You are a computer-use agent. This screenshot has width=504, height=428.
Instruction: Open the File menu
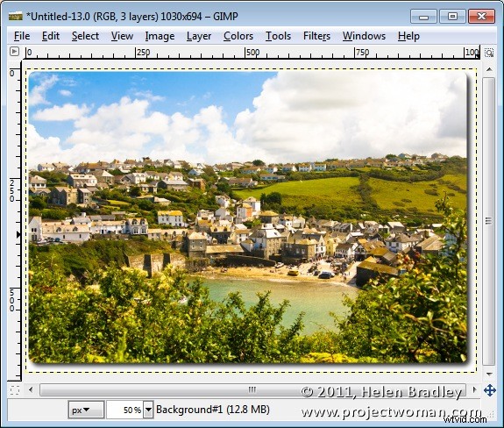(22, 36)
